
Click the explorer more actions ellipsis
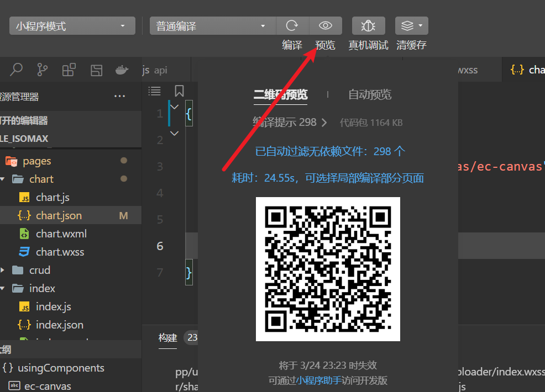(x=119, y=96)
